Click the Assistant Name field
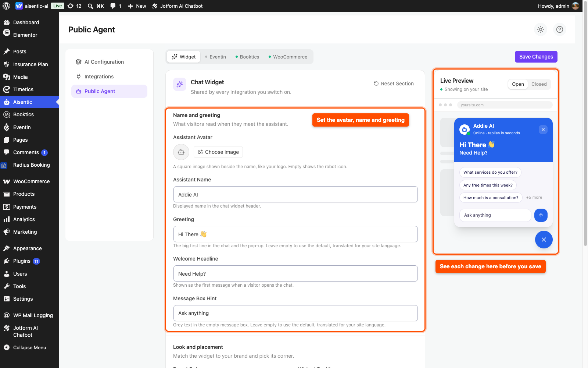Viewport: 588px width, 368px height. coord(295,194)
